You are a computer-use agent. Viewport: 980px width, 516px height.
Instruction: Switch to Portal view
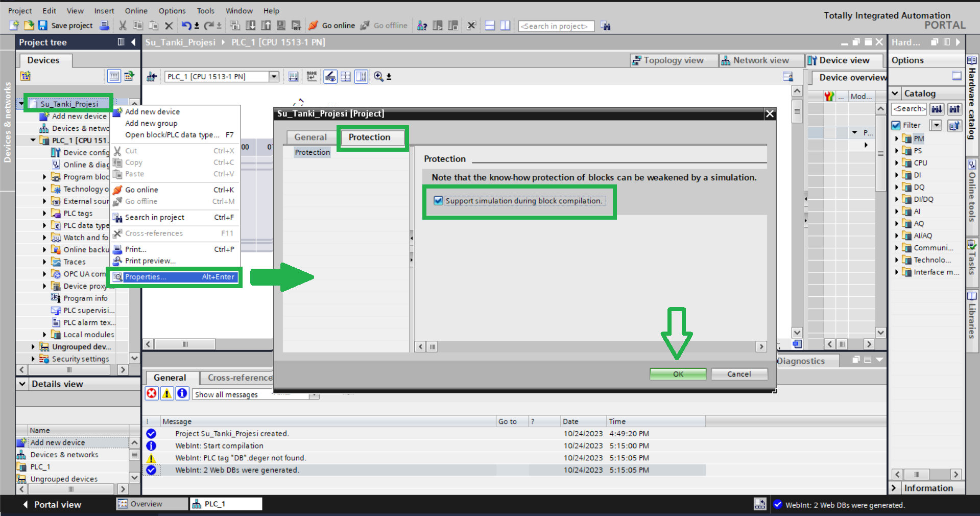tap(52, 504)
